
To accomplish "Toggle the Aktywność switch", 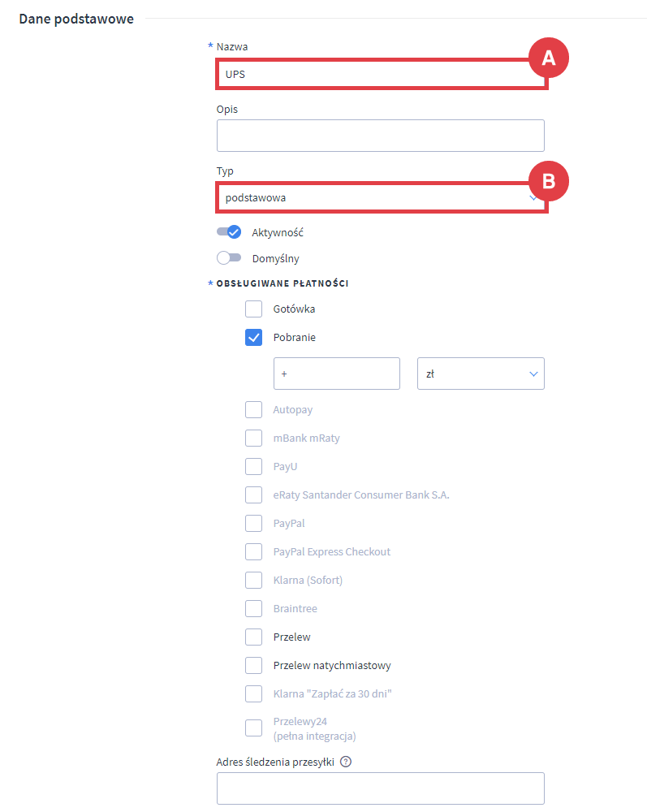I will pyautogui.click(x=229, y=232).
